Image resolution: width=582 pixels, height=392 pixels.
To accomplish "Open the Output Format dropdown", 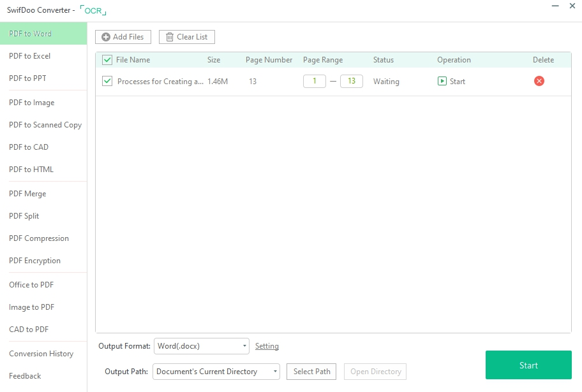I will coord(201,346).
